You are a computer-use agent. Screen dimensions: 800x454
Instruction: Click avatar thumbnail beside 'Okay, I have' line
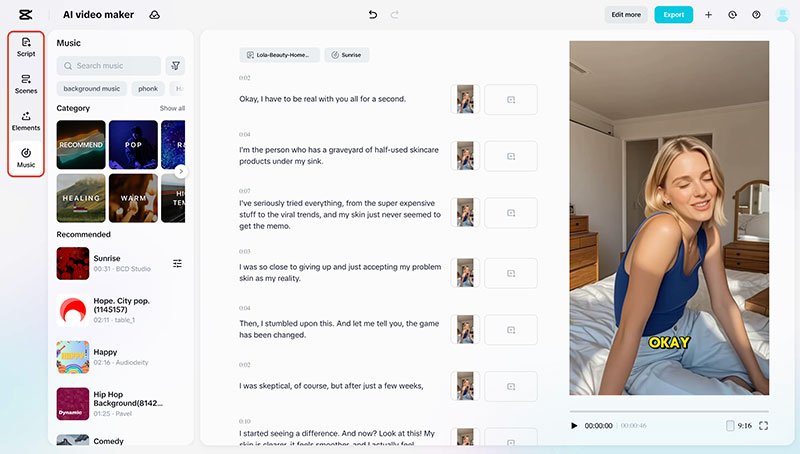tap(465, 99)
